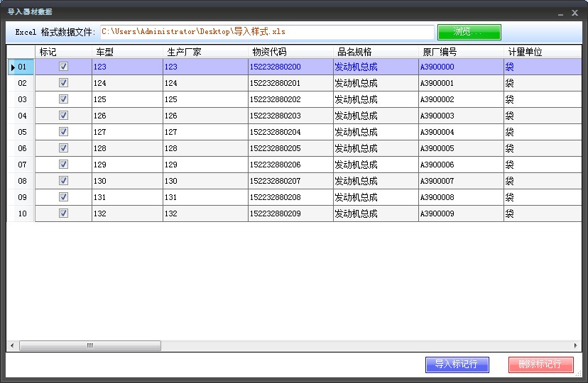This screenshot has height=383, width=588.
Task: Toggle the checkbox in row 05
Action: 63,132
